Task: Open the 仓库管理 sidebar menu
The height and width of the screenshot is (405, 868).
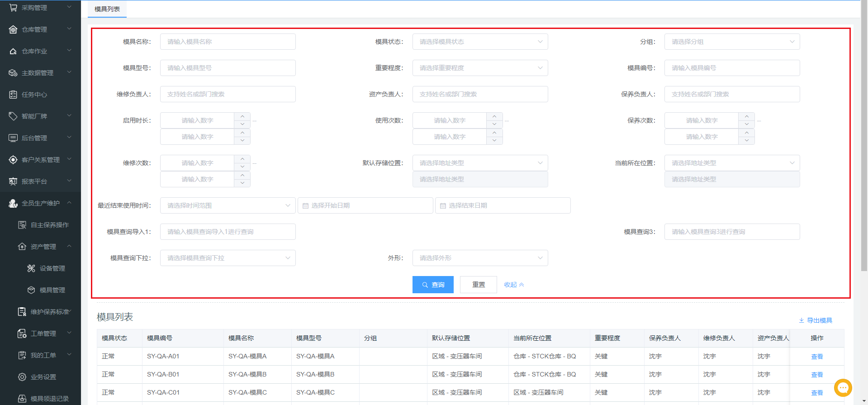Action: [40, 29]
